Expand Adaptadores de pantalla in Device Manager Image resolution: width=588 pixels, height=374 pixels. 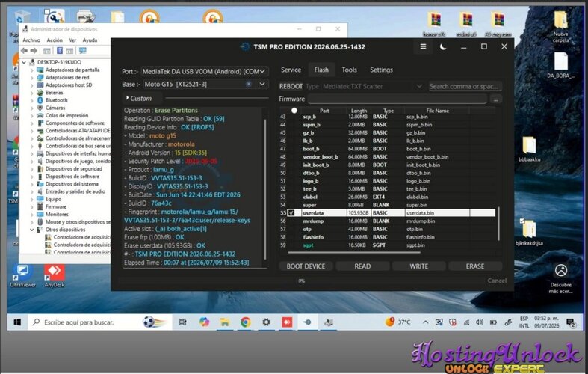click(x=32, y=70)
